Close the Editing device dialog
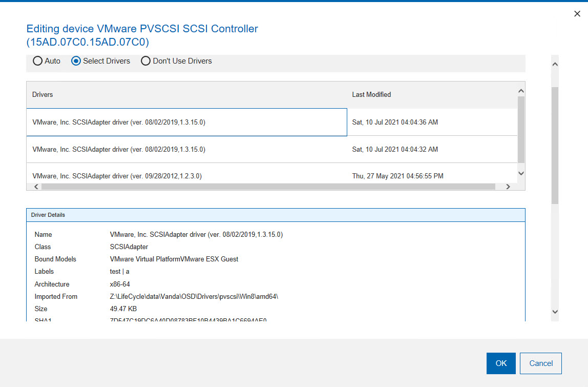 point(577,14)
